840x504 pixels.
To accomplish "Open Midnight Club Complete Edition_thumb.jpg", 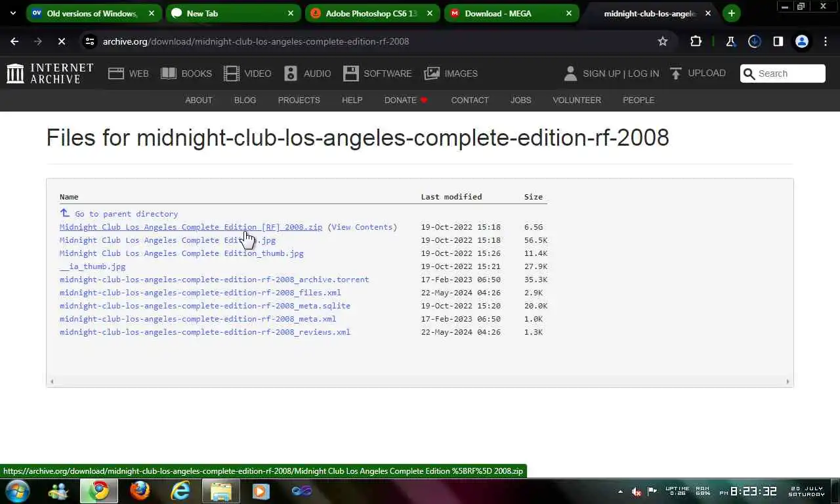I will point(182,253).
